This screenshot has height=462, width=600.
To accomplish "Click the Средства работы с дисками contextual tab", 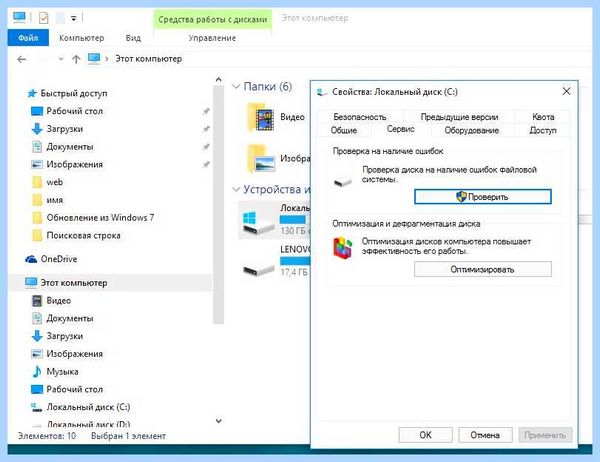I will (212, 20).
